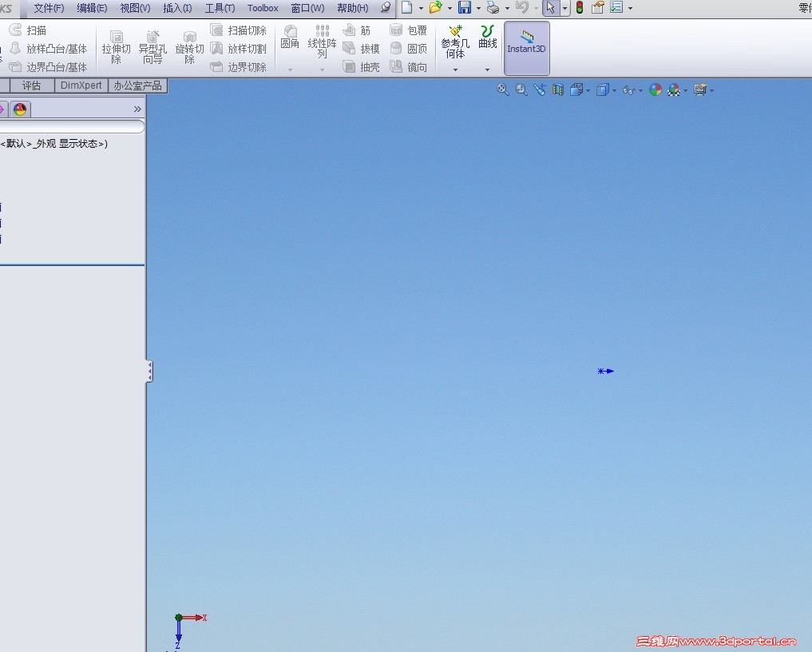Click the Zoom to Area magnifier icon

click(x=521, y=89)
